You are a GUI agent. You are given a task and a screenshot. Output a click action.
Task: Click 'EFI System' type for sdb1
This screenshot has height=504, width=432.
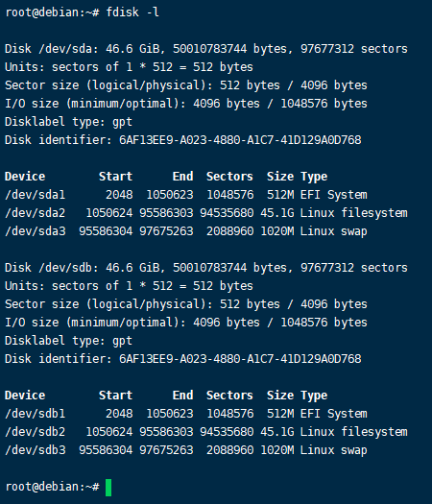pyautogui.click(x=334, y=414)
